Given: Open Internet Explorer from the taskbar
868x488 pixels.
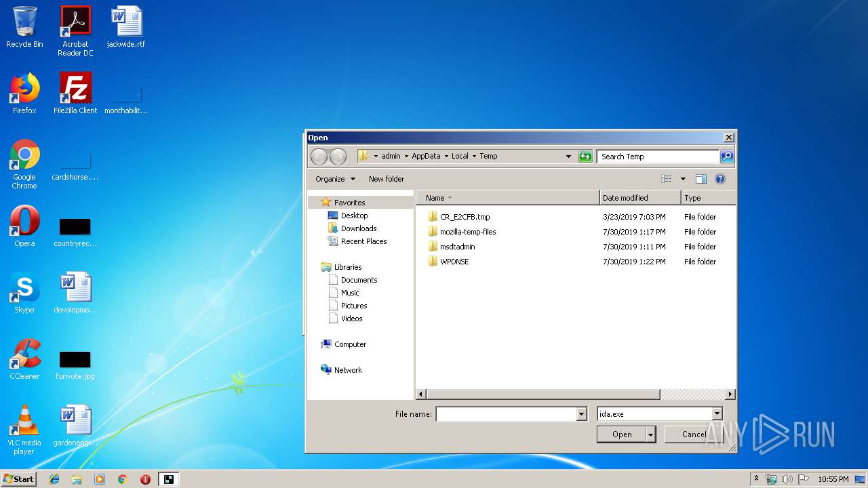Looking at the screenshot, I should (54, 479).
